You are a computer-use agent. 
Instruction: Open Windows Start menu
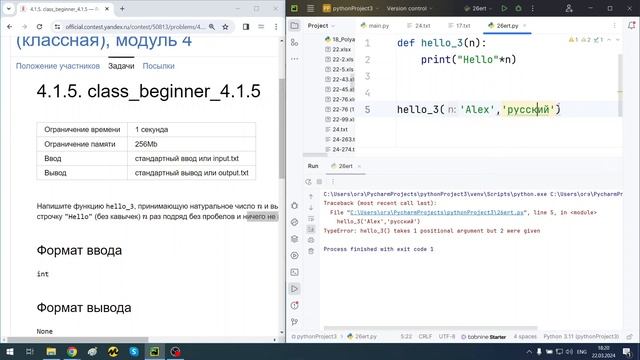click(9, 351)
